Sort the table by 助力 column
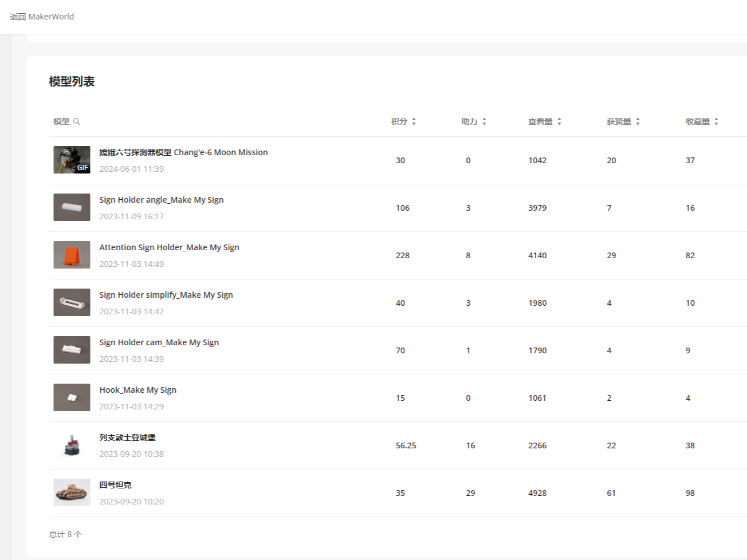747x560 pixels. click(484, 121)
